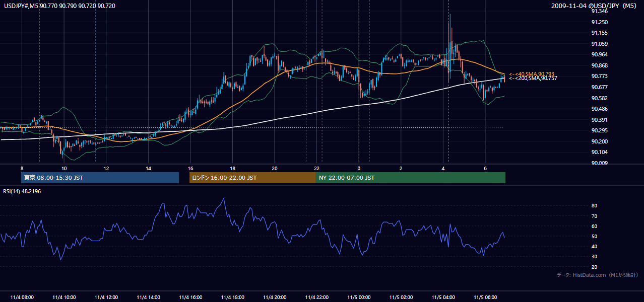Click hour tick 22 under the price chart

(317, 168)
